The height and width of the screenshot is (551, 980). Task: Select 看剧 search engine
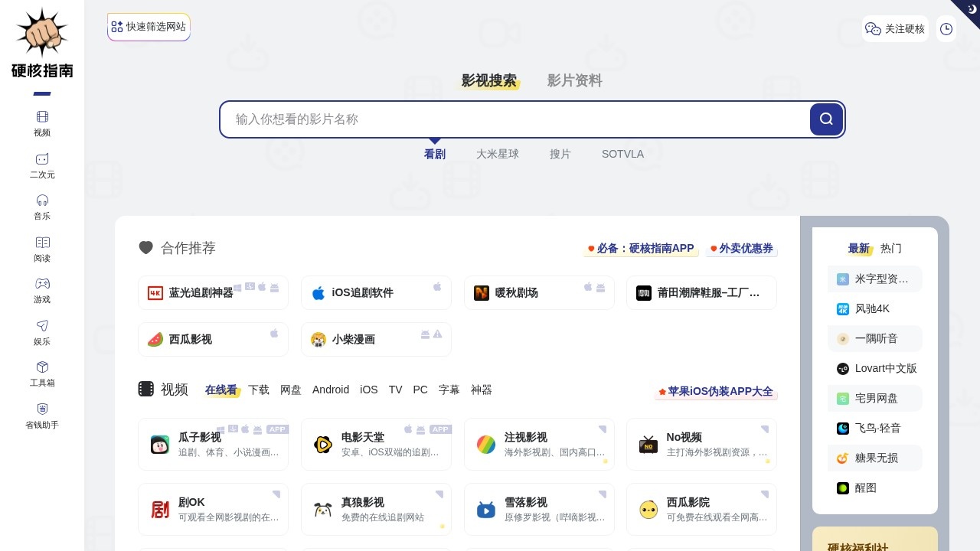[434, 154]
